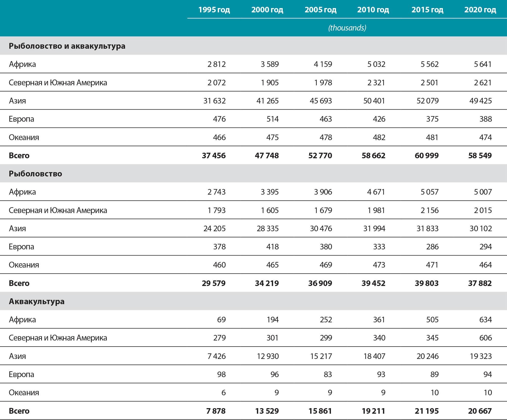Click the cell showing 514
This screenshot has width=507, height=420.
tap(273, 119)
